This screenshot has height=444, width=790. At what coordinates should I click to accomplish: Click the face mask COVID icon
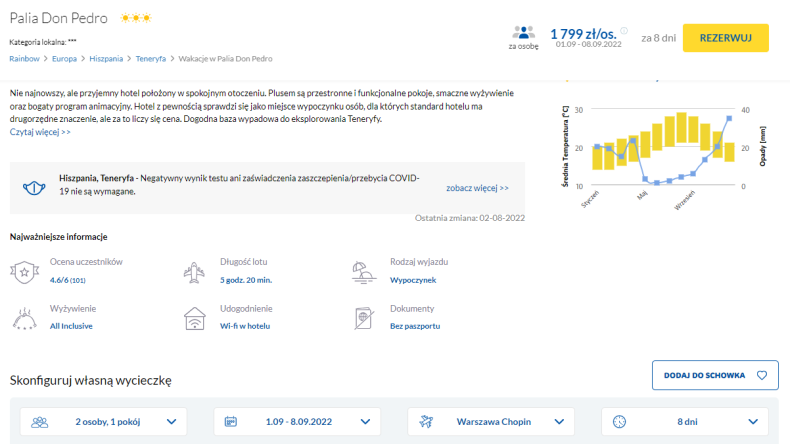pos(34,188)
